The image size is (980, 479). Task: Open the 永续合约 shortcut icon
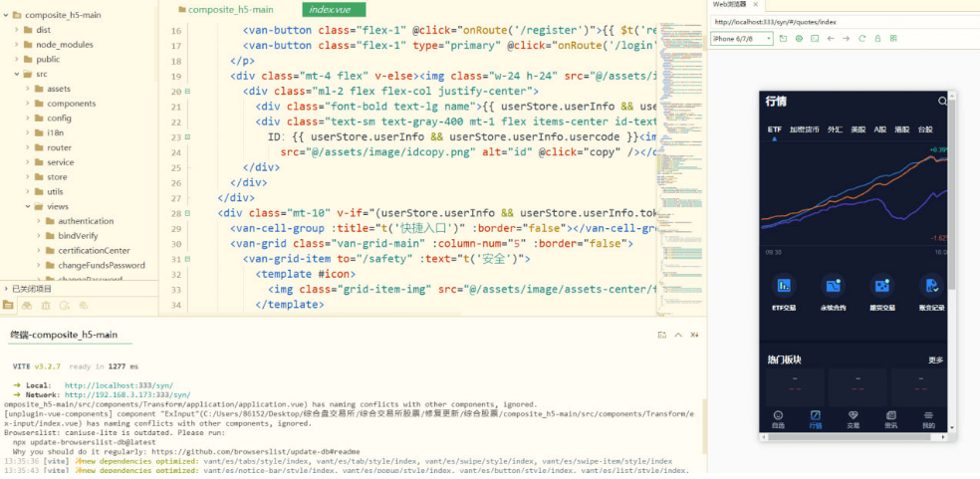[833, 286]
